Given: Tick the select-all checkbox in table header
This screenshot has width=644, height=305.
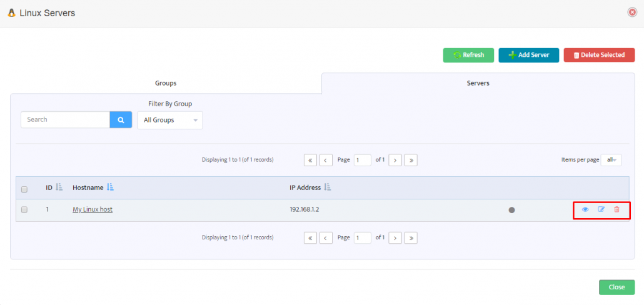Looking at the screenshot, I should 24,189.
